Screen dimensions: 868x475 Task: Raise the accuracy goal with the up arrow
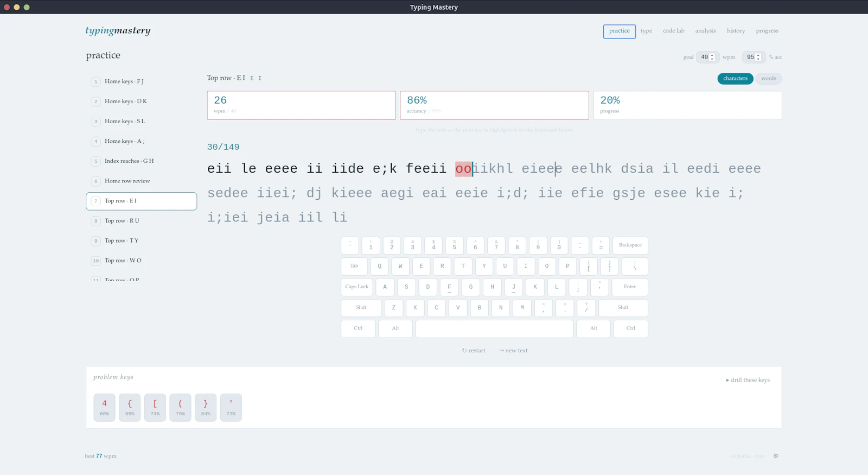758,55
